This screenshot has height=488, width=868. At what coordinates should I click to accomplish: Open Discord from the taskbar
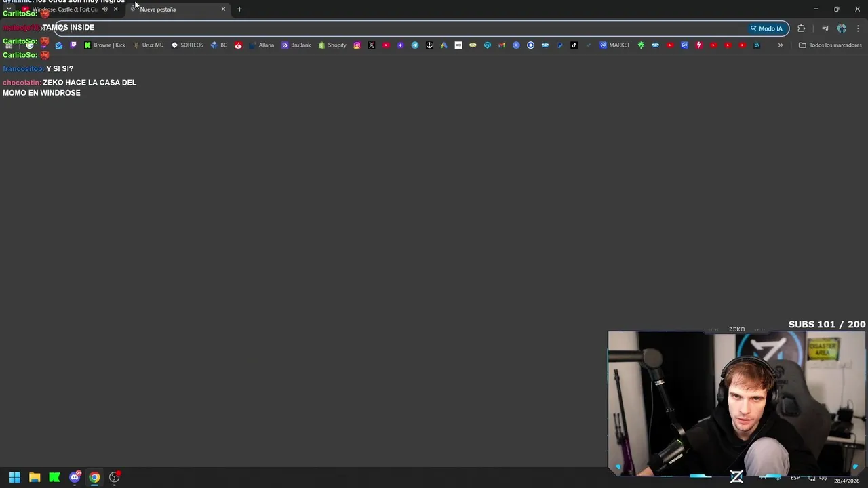75,477
